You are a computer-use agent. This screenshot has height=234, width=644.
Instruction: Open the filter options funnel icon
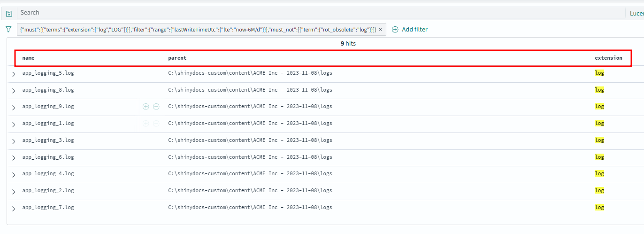tap(8, 29)
